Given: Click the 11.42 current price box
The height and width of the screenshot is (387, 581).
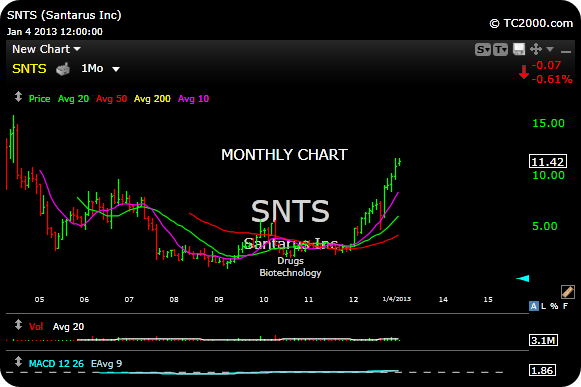Looking at the screenshot, I should 548,162.
